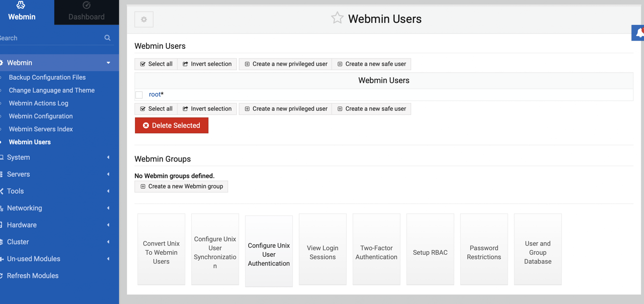Open Convert Unix To Webmin Users tile
The height and width of the screenshot is (304, 644).
[x=161, y=249]
